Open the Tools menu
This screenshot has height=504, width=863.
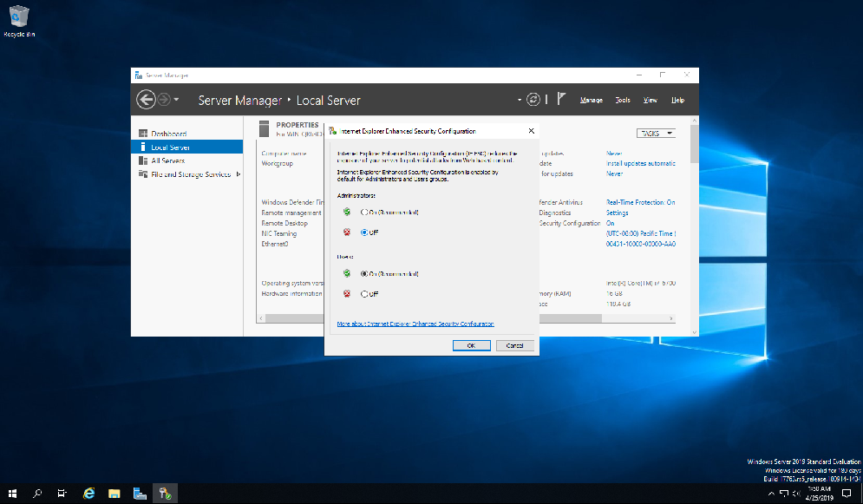coord(623,100)
